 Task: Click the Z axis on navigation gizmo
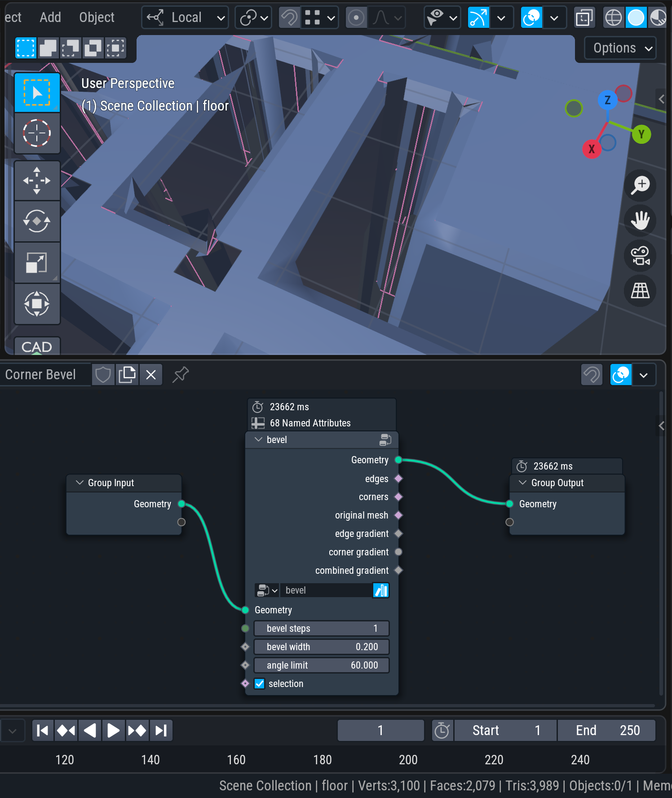607,100
